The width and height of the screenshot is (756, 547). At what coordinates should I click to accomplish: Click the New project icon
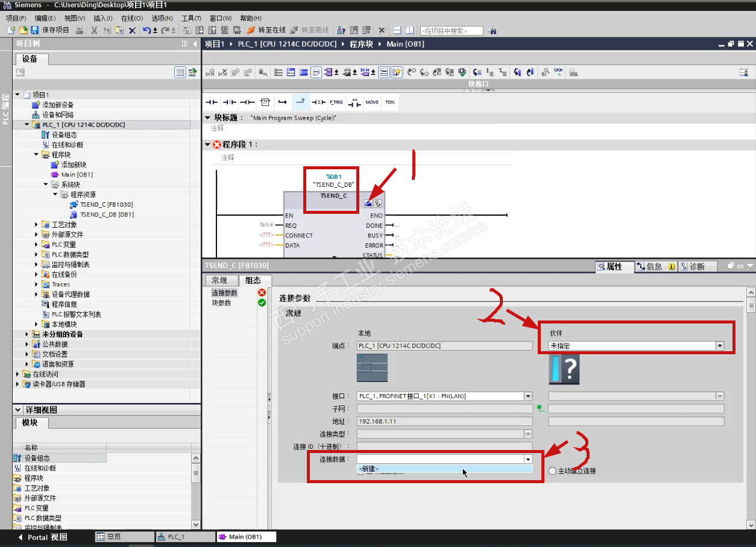[x=11, y=30]
